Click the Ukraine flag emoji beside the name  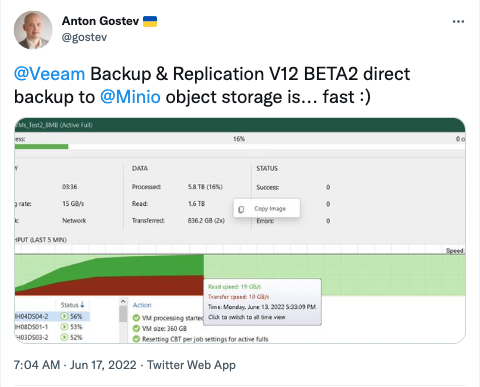click(x=150, y=21)
